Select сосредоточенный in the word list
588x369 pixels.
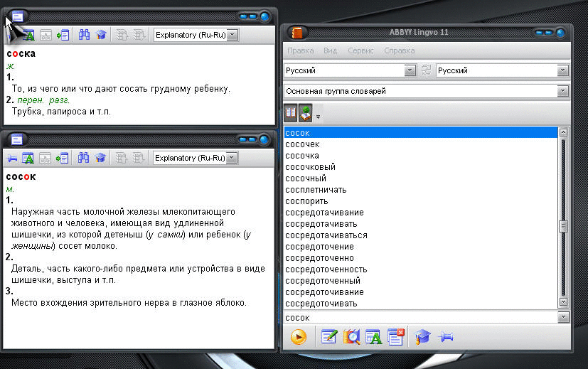click(x=421, y=281)
